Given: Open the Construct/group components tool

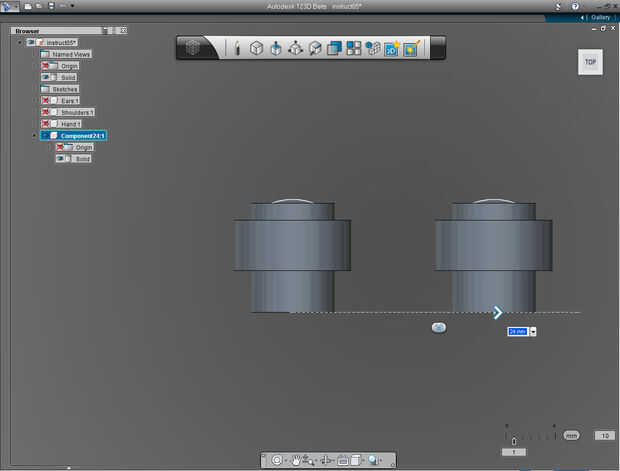Looking at the screenshot, I should coord(372,48).
